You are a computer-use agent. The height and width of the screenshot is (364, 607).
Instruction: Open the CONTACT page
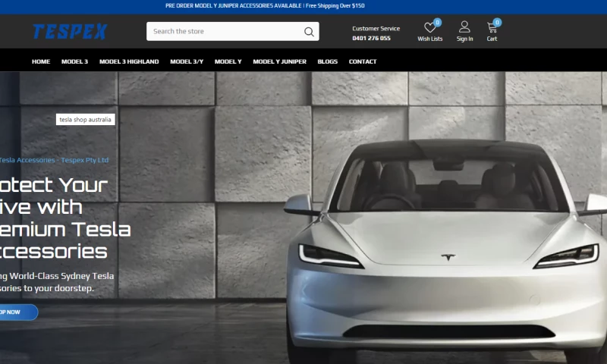click(x=363, y=61)
